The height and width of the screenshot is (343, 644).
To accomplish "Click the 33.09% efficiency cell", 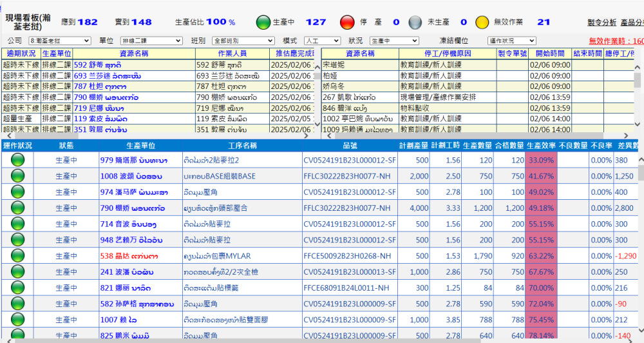I will click(x=541, y=160).
